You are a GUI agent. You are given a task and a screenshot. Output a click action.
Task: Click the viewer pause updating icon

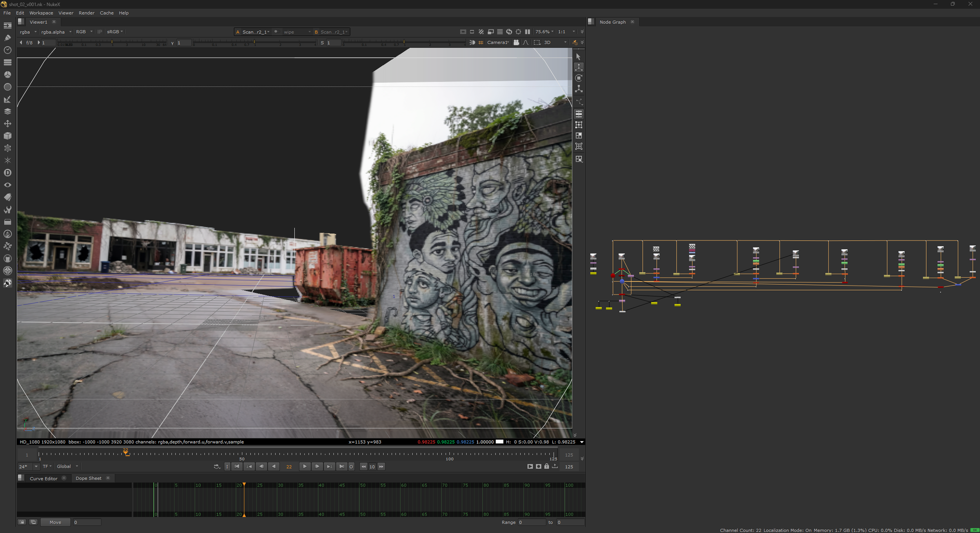point(528,32)
